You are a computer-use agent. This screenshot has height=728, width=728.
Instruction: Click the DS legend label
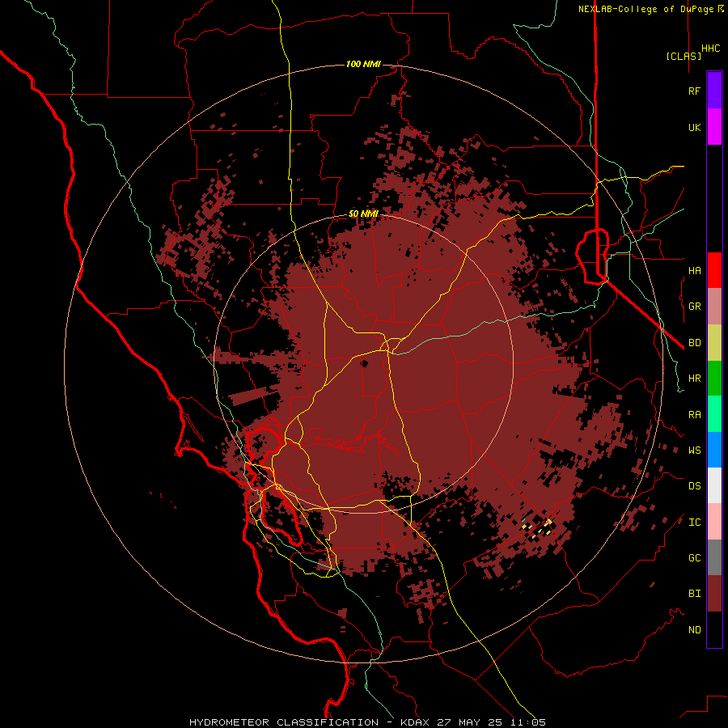pos(694,486)
